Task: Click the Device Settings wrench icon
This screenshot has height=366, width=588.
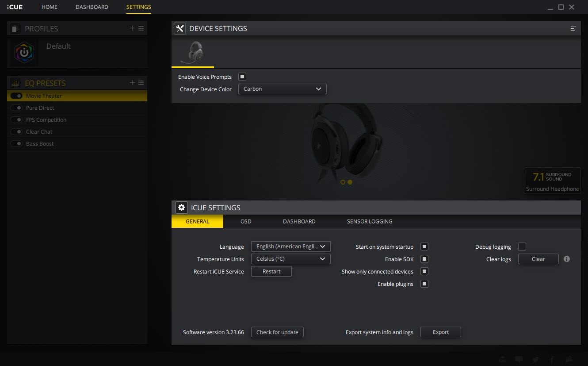Action: point(179,28)
